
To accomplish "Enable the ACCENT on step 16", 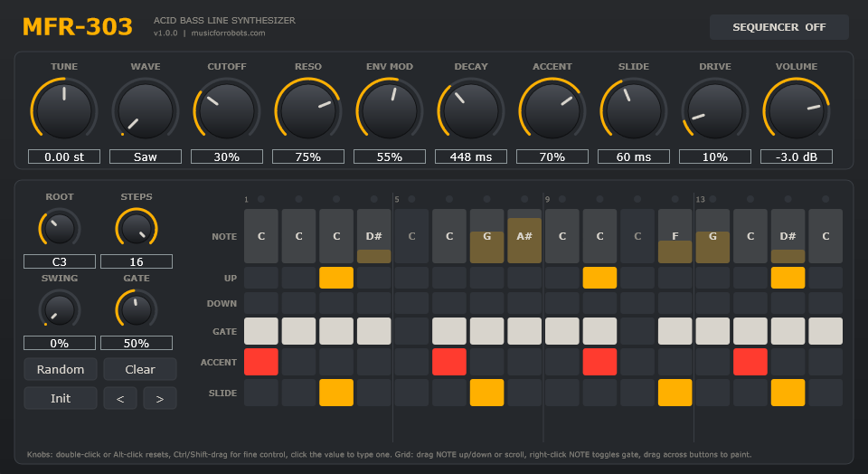I will pos(826,362).
